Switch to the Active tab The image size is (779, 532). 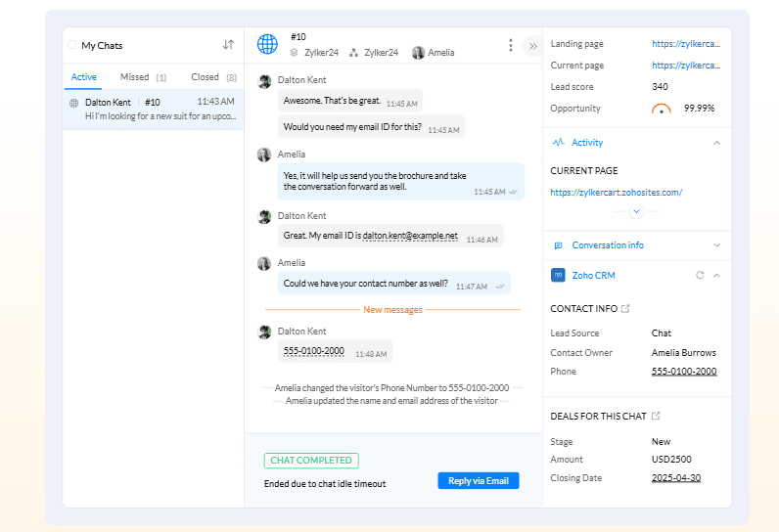[83, 77]
